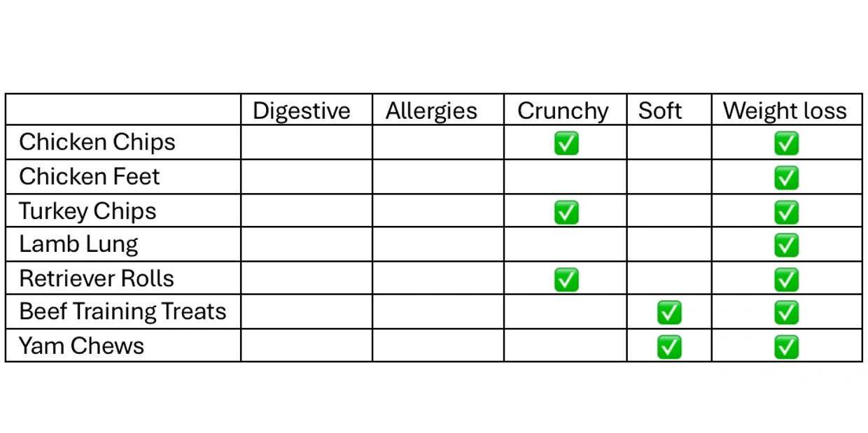Click the Weight loss checkmark for Lamb Lung
Screen dimensions: 868x433
[x=786, y=245]
